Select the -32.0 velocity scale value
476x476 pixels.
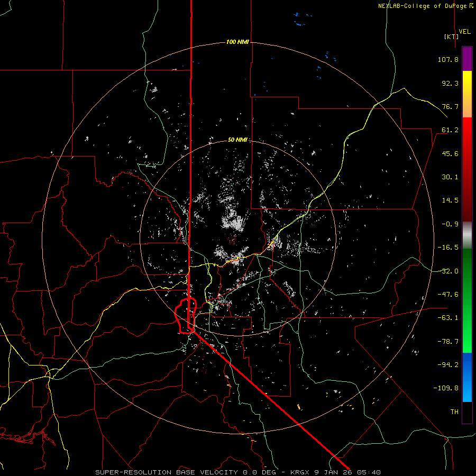[x=448, y=271]
